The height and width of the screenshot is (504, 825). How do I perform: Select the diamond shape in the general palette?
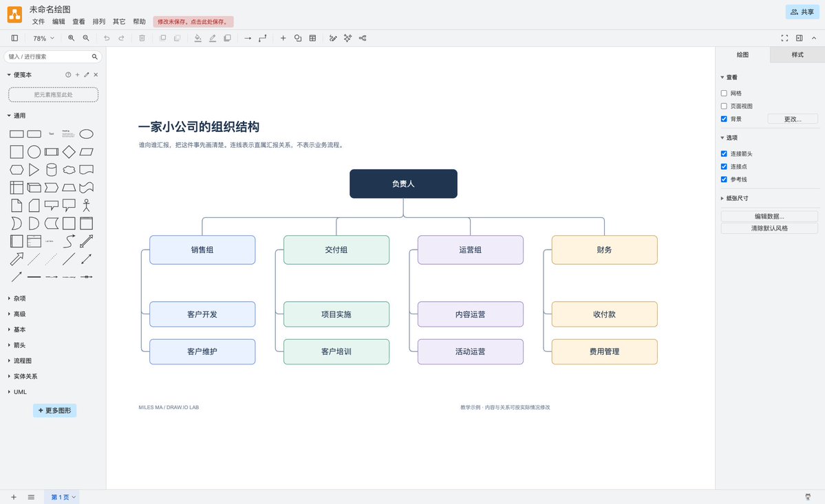[69, 152]
